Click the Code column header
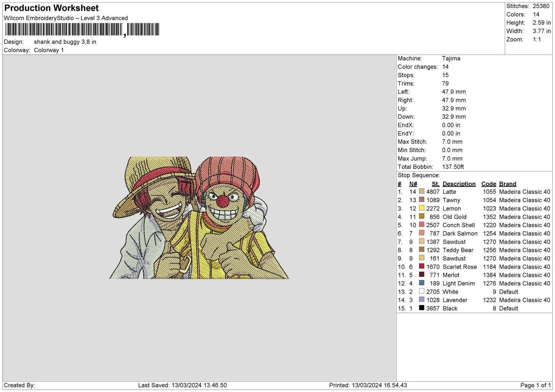Screen dimensions: 555x392 pyautogui.click(x=489, y=184)
